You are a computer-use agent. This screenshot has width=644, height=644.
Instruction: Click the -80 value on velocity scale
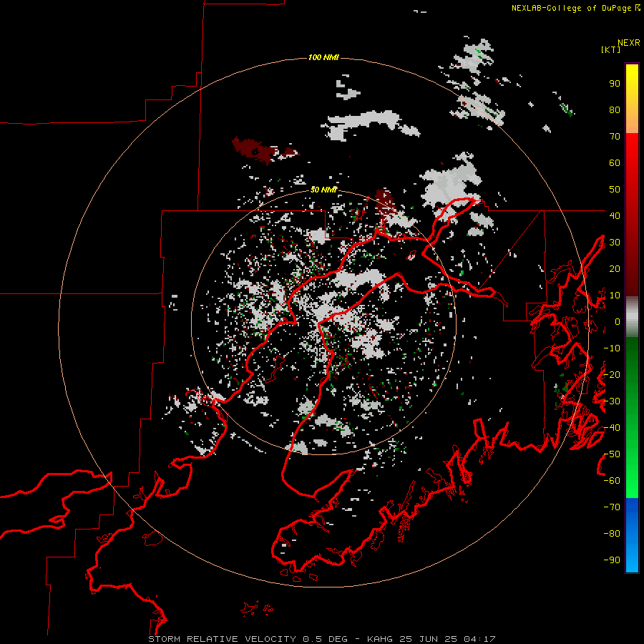point(612,534)
